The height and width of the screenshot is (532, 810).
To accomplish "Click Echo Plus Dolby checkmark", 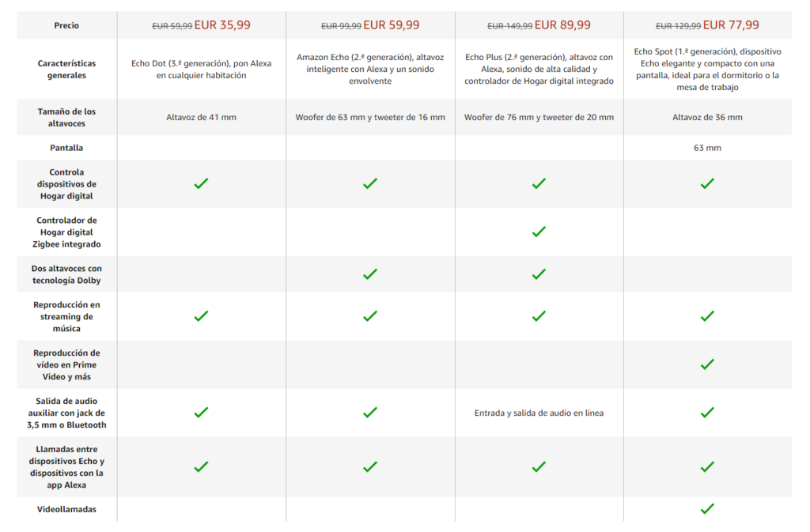I will click(x=539, y=274).
